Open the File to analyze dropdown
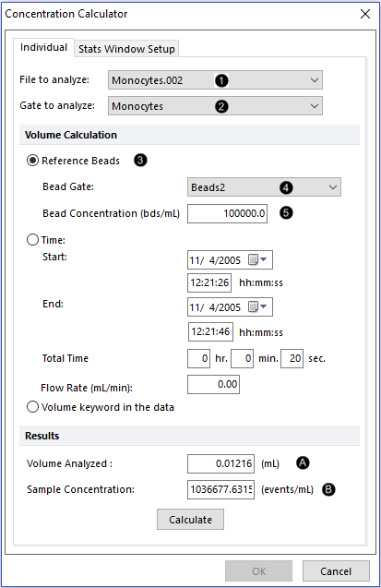 [215, 80]
